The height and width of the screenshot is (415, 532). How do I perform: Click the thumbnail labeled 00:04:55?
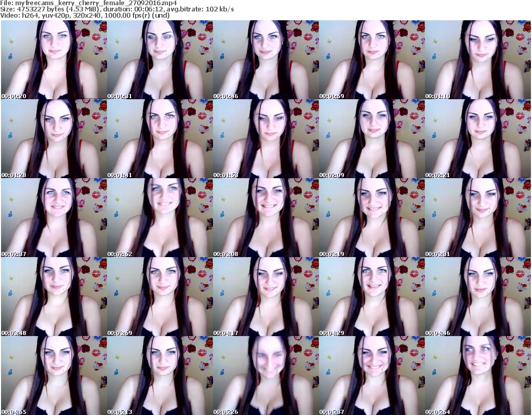click(x=54, y=376)
